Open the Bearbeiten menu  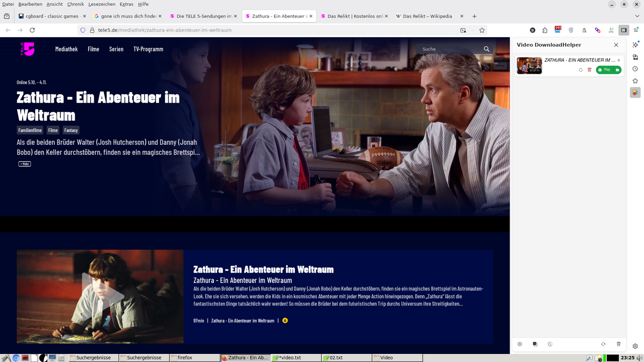point(30,4)
